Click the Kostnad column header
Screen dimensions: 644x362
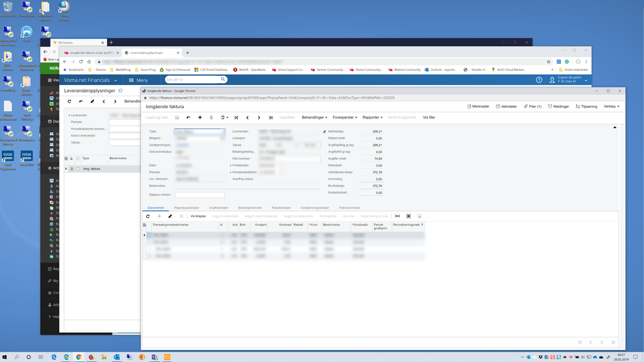coord(285,225)
